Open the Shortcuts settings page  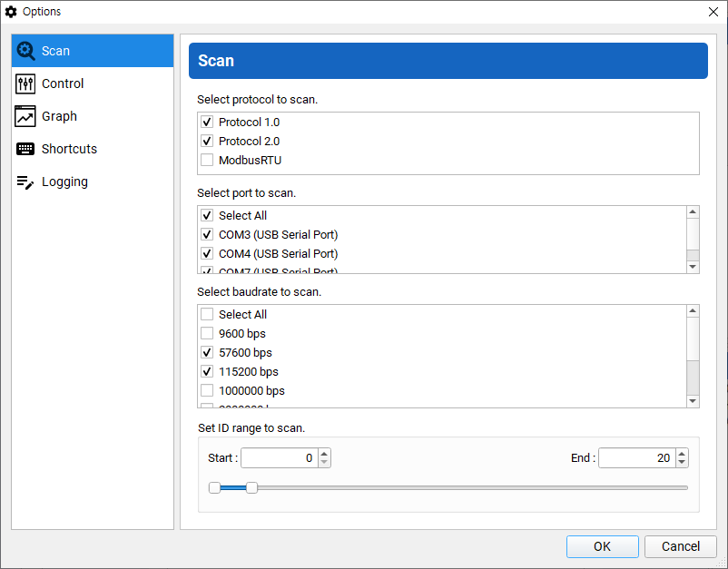point(93,149)
